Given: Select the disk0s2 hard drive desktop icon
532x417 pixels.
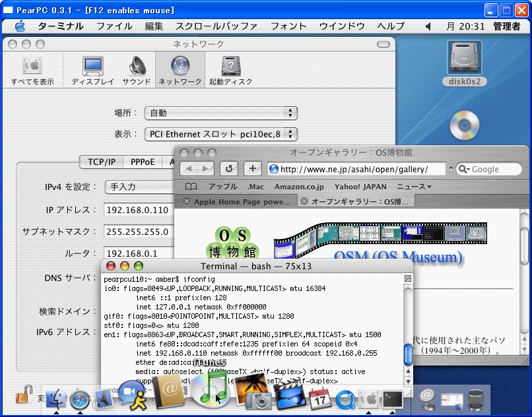Looking at the screenshot, I should click(x=464, y=63).
